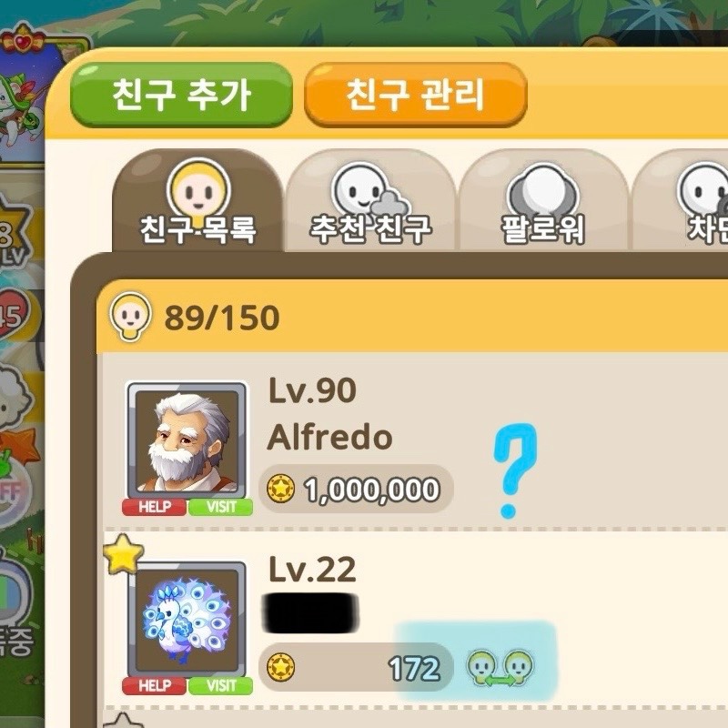Switch to the 친구 목록 tab
Image resolution: width=728 pixels, height=728 pixels.
[197, 201]
